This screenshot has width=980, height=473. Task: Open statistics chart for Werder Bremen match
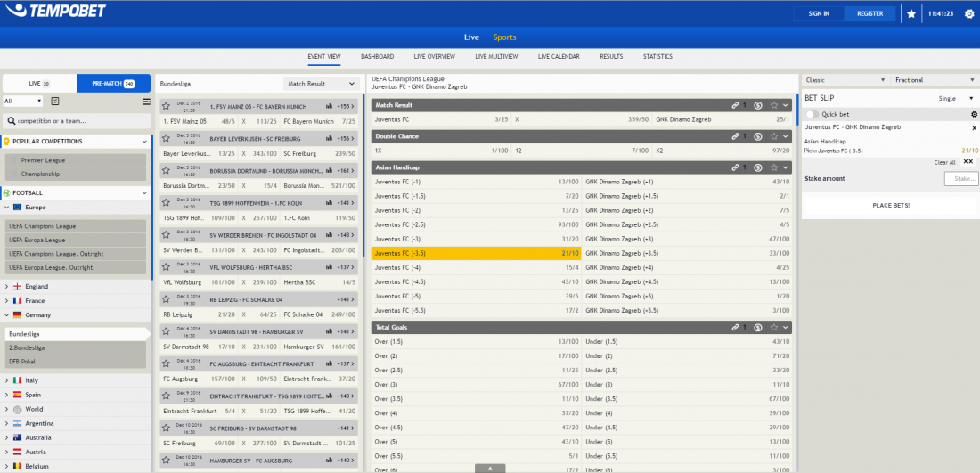tap(329, 235)
